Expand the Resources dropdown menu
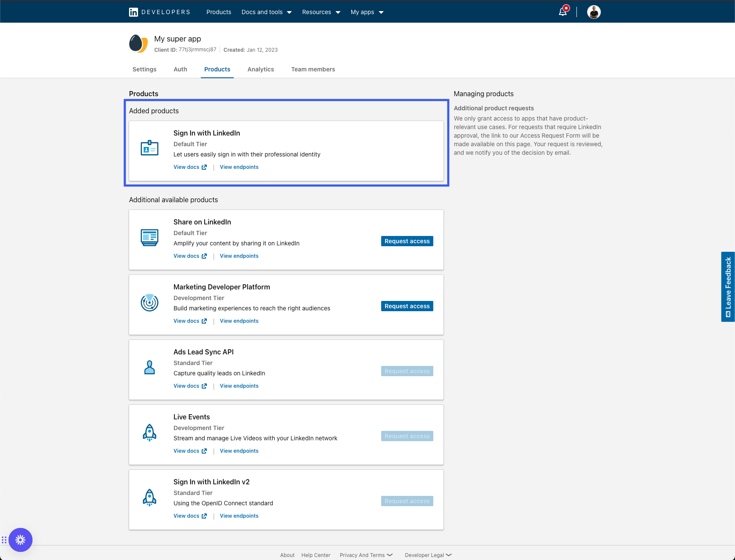Screen dimensions: 735x560 [321, 12]
